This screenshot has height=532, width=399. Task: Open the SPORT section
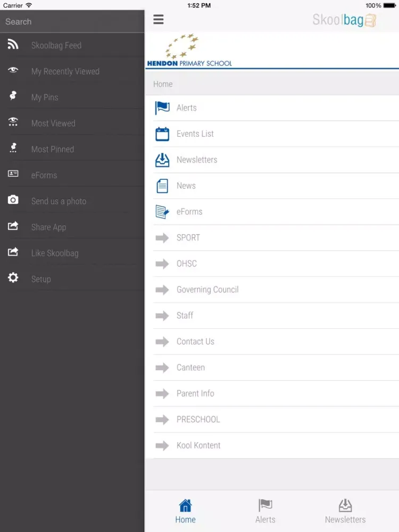[272, 238]
